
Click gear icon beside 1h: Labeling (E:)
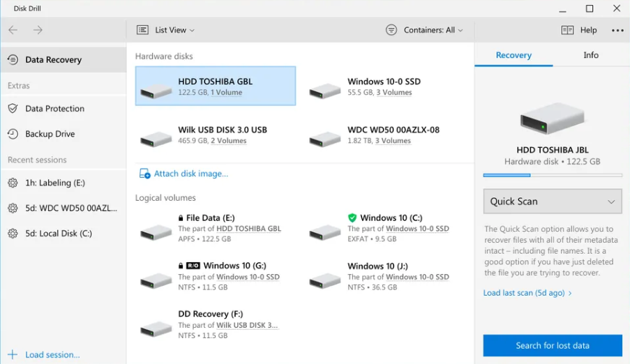[13, 183]
